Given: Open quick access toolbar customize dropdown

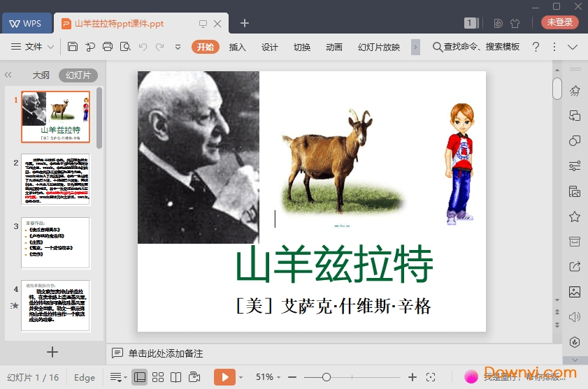Looking at the screenshot, I should point(178,47).
